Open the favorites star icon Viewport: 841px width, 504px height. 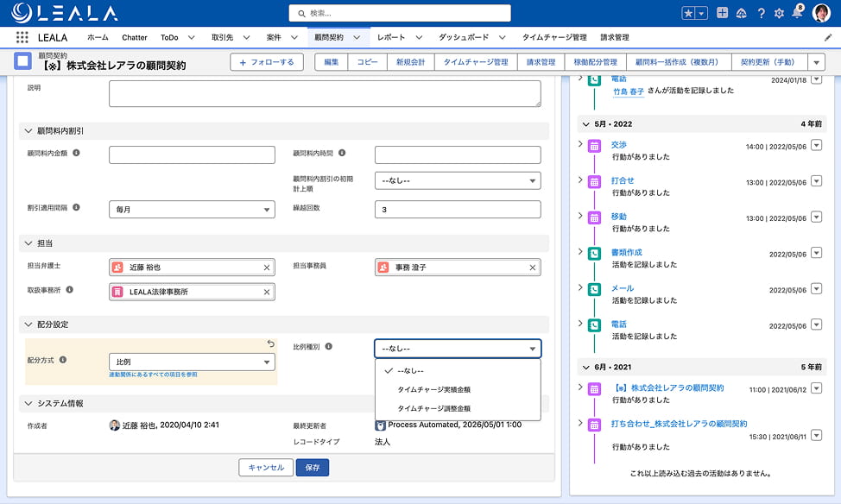click(x=688, y=14)
